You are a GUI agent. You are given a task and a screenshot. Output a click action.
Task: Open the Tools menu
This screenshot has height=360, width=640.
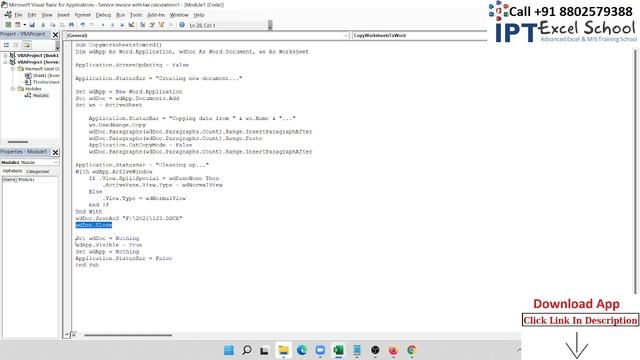tap(136, 15)
